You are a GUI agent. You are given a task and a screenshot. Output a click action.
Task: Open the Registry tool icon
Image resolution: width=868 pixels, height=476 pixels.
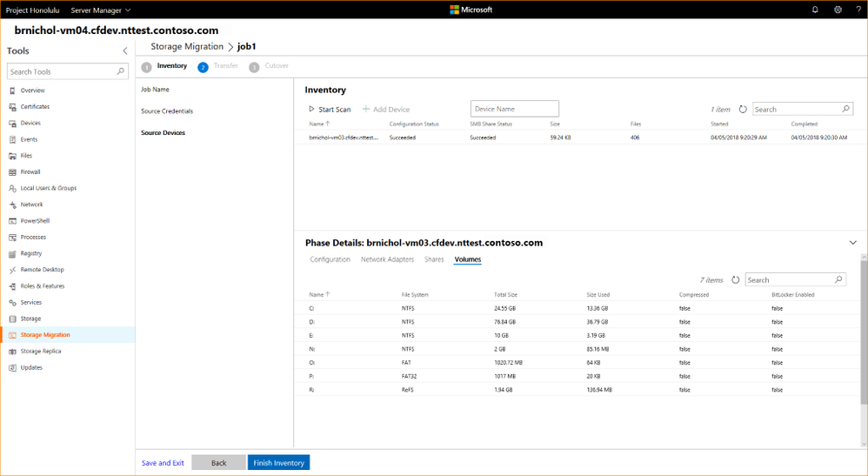coord(12,254)
